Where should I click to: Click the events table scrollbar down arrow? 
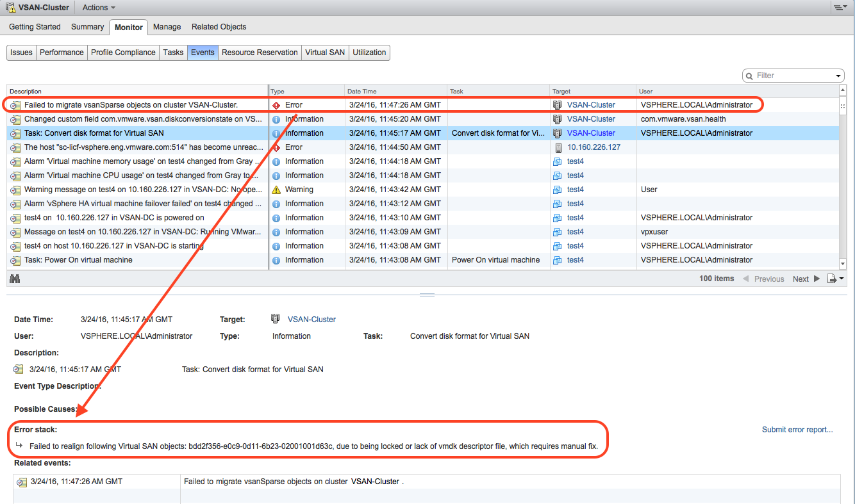coord(843,264)
